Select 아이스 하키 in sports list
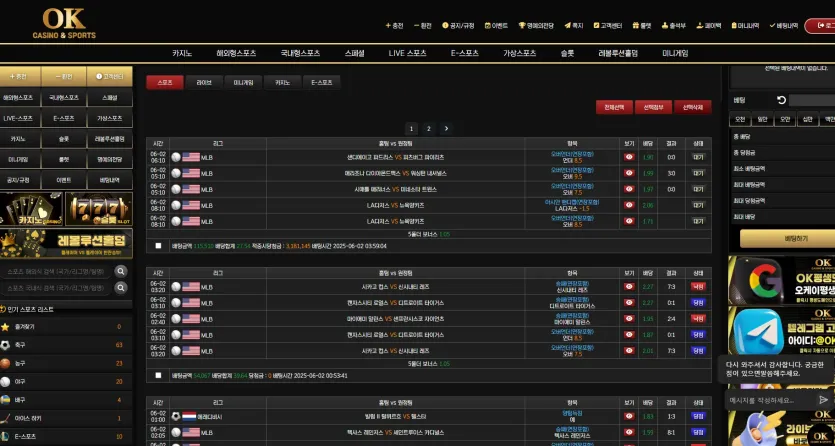The height and width of the screenshot is (446, 835). pyautogui.click(x=66, y=418)
